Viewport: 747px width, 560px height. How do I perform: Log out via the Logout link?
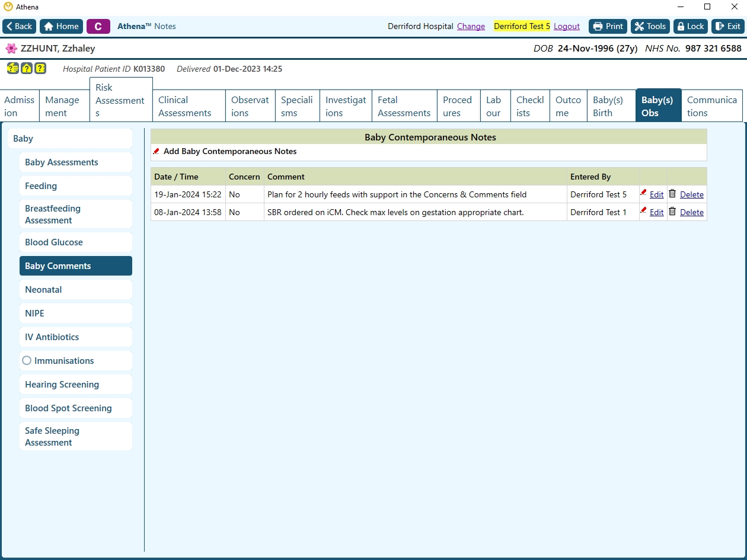click(567, 26)
